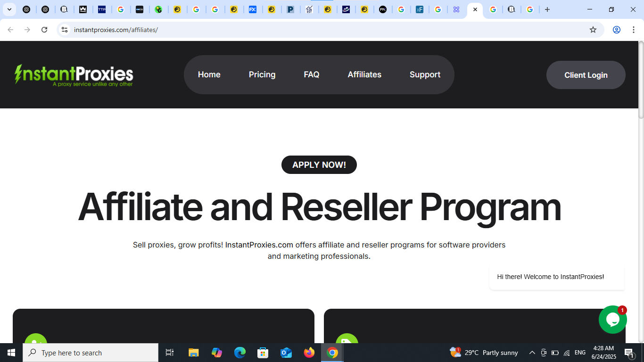Click the browser address bar
Viewport: 644px width, 362px height.
coord(330,30)
